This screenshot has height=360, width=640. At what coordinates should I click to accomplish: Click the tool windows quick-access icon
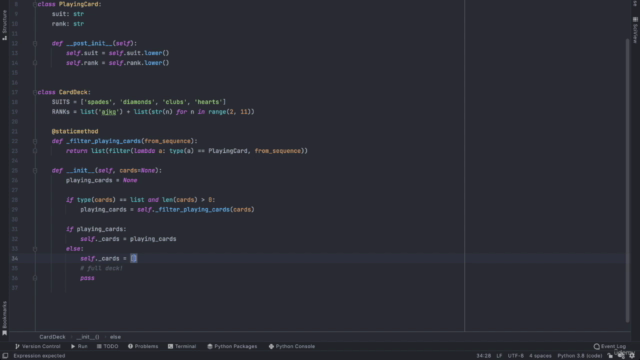click(5, 356)
